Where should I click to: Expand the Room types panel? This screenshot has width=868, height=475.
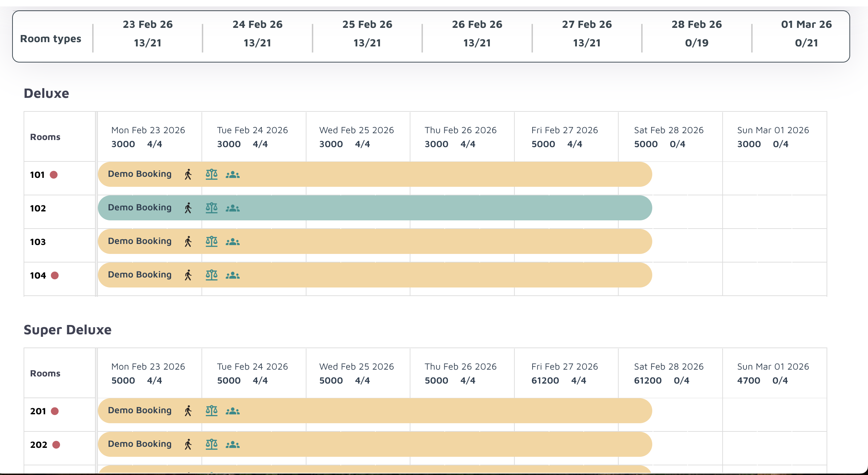50,39
